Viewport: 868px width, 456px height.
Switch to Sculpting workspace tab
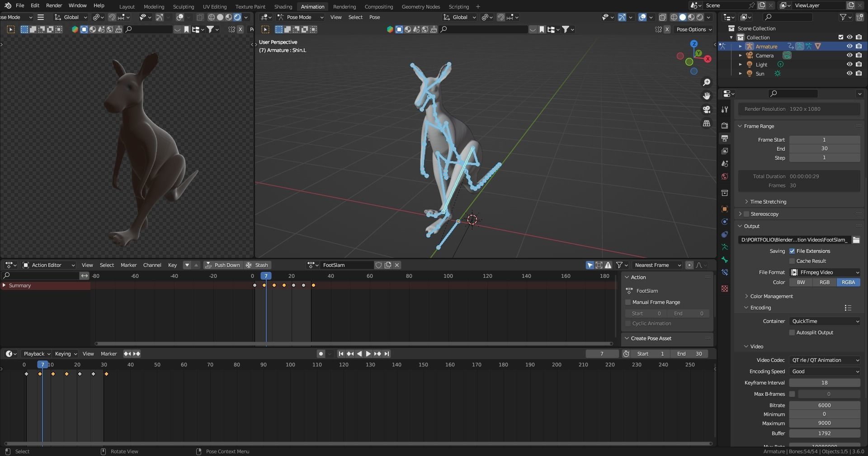pos(183,7)
